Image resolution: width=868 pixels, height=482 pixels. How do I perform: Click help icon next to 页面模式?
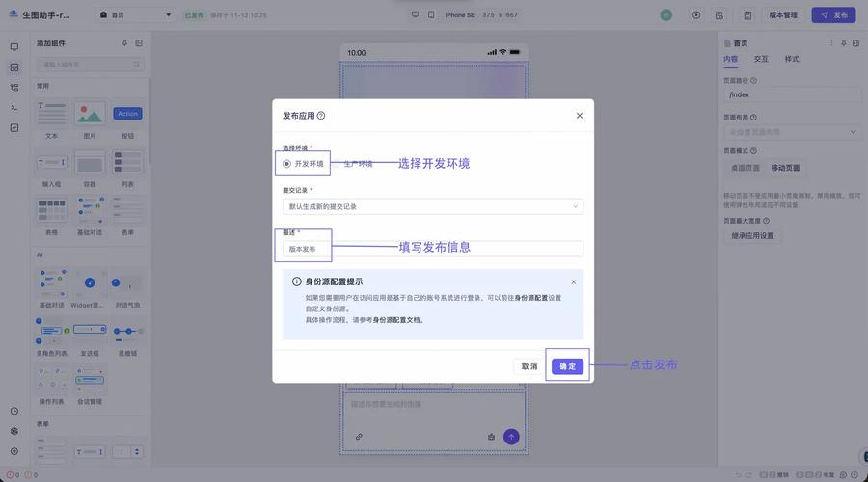click(x=754, y=151)
